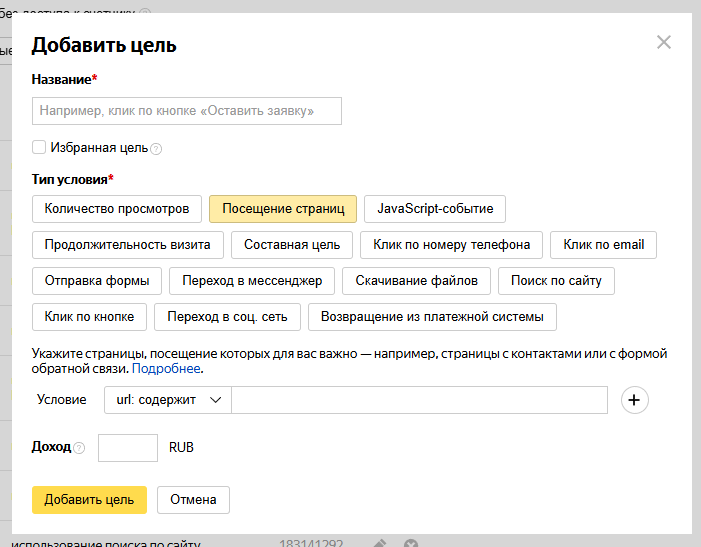Click delete icon in background goal row
Viewport: 701px width, 547px height.
[x=410, y=543]
